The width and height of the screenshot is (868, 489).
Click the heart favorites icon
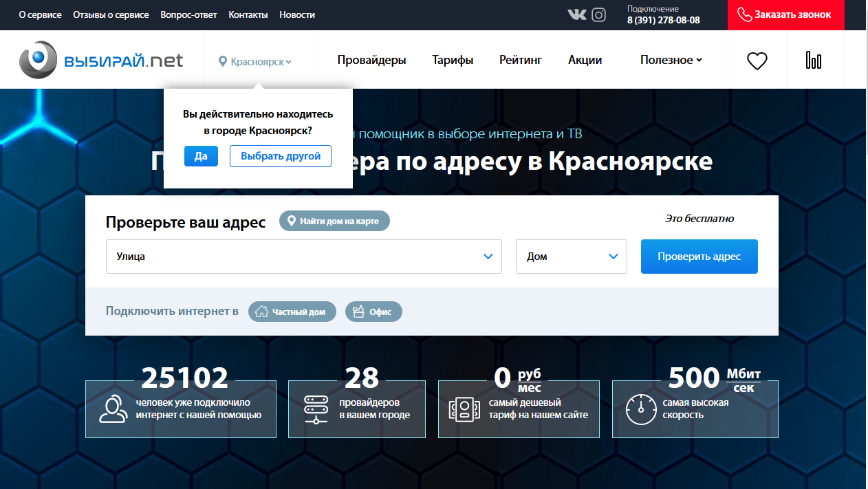click(x=757, y=61)
